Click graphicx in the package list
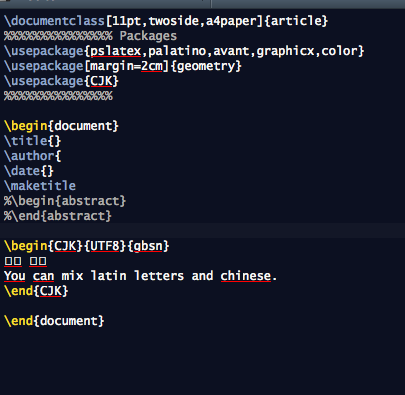Viewport: 405px width, 395px height. coord(285,51)
